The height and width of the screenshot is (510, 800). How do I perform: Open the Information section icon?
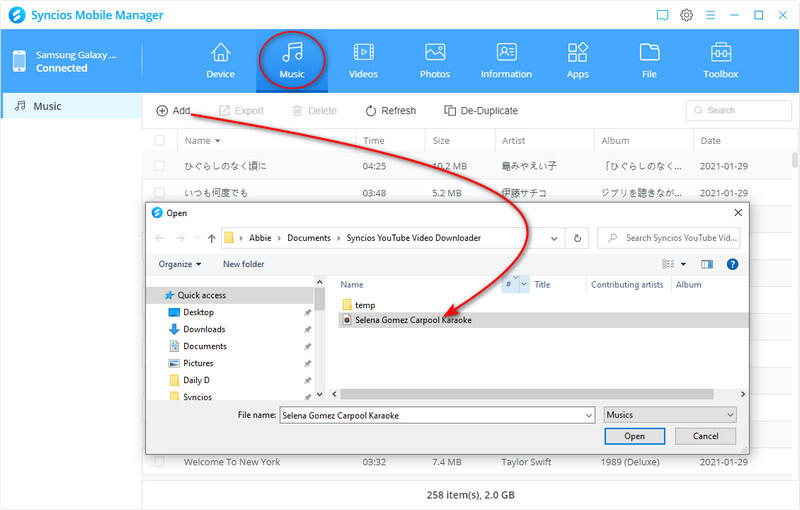coord(506,59)
